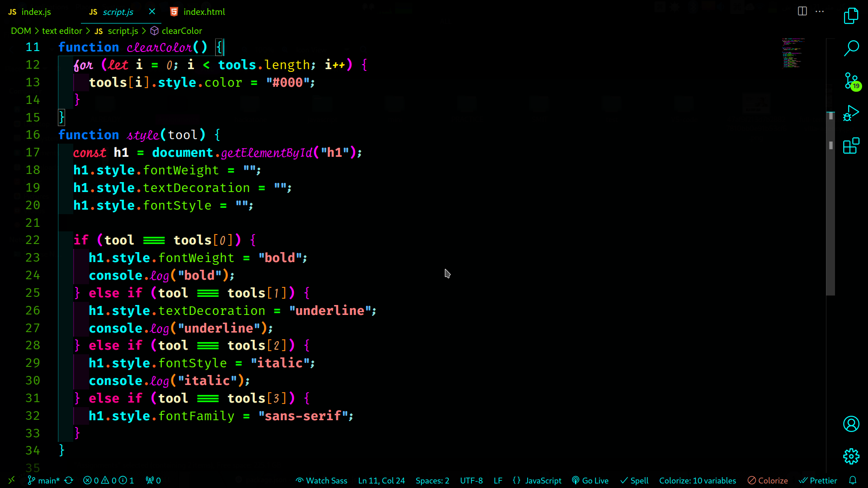Click the vertical editor scrollbar
The height and width of the screenshot is (488, 868).
pos(830,203)
